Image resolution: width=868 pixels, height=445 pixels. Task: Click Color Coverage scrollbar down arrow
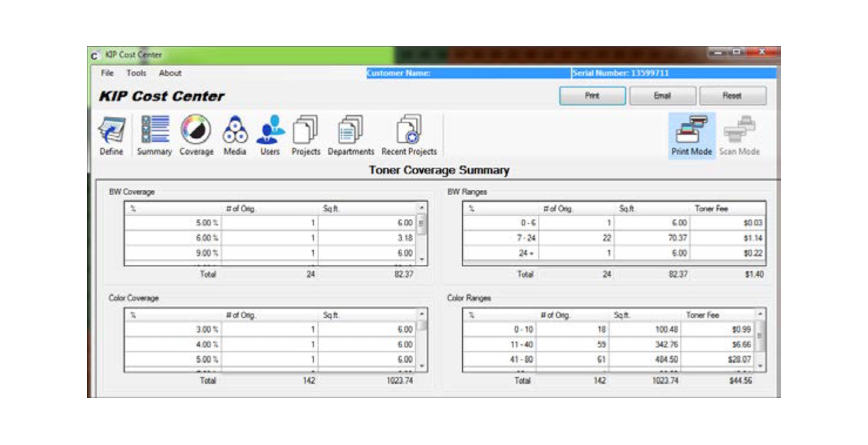[x=421, y=366]
